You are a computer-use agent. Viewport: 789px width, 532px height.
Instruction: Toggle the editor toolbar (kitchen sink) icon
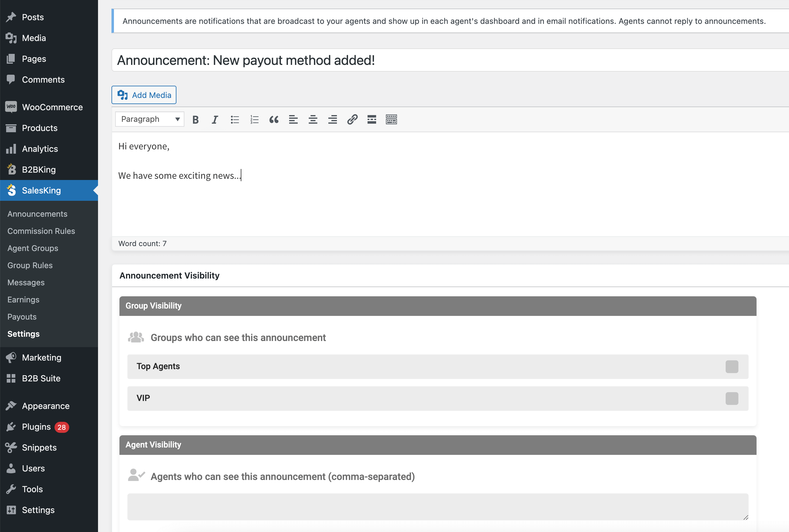coord(391,119)
